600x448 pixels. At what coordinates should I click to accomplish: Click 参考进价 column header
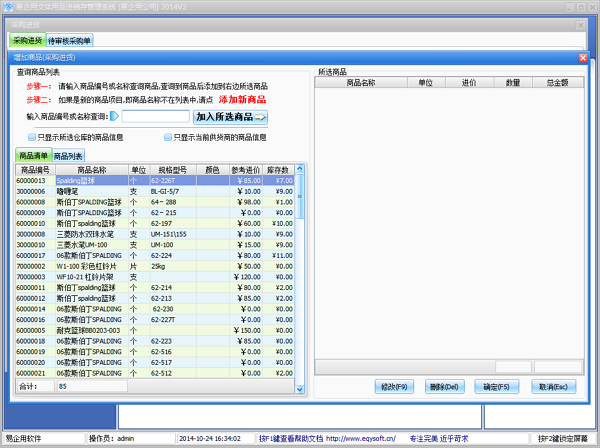coord(246,170)
